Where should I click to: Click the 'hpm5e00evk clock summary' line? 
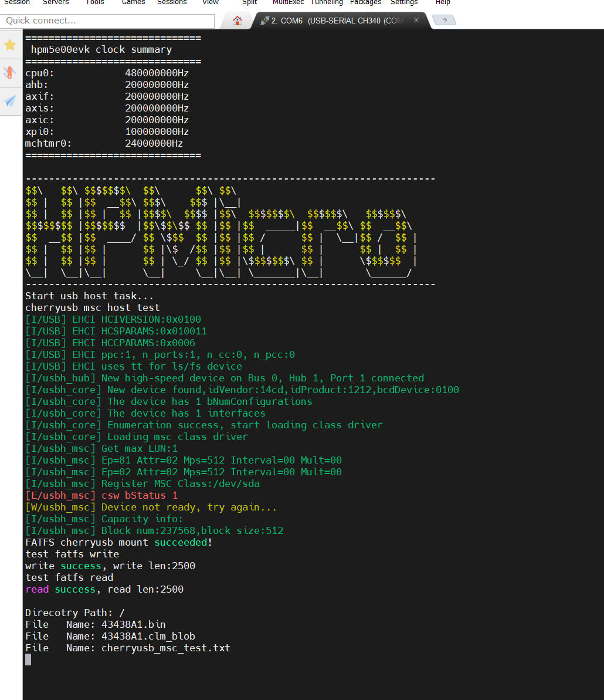coord(101,49)
